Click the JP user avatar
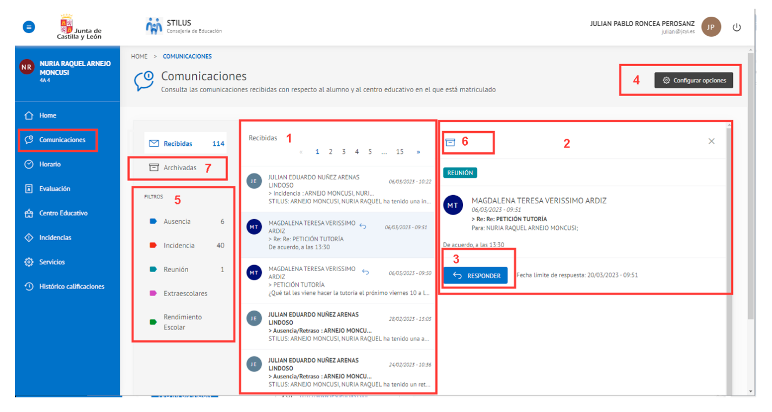 [x=711, y=27]
